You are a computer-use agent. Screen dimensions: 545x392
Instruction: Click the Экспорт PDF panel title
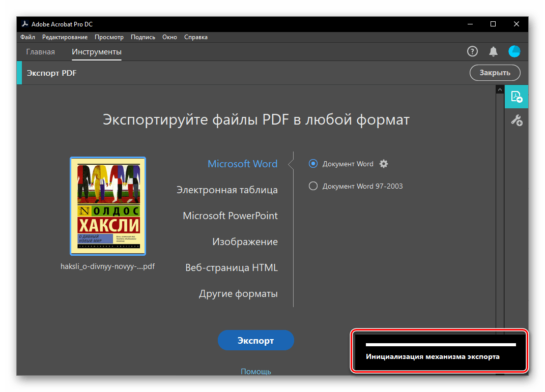click(52, 73)
